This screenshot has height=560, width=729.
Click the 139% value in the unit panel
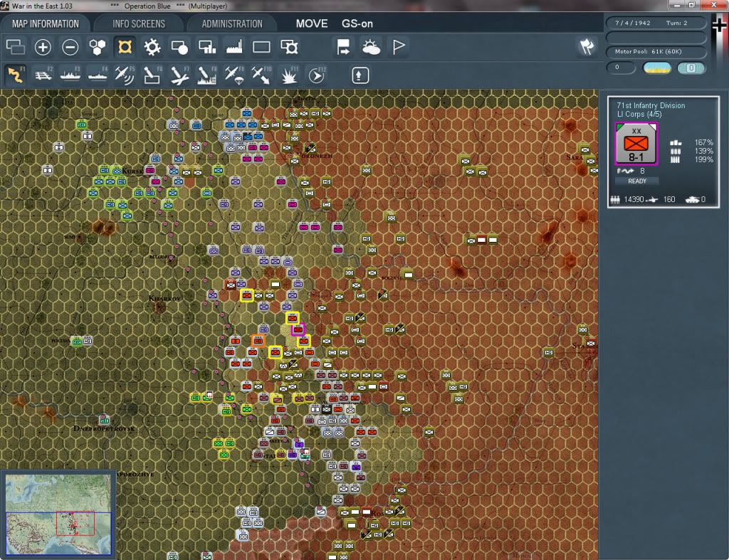(703, 151)
